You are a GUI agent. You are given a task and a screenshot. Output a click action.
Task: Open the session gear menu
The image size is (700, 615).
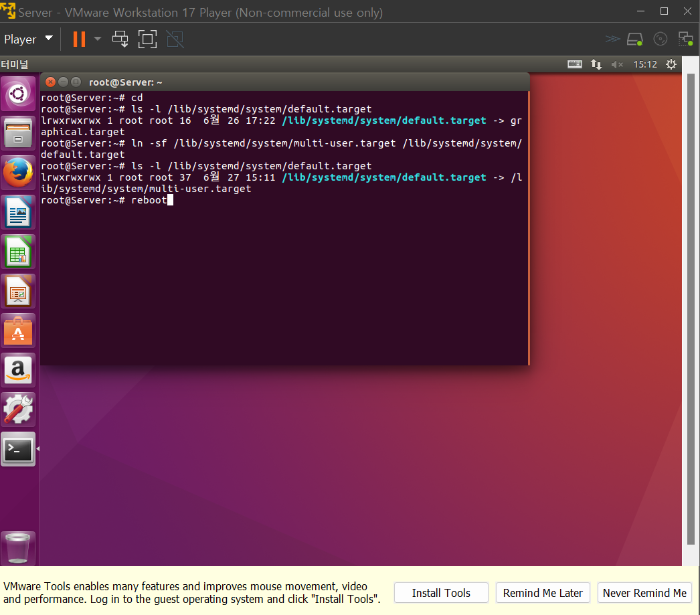pyautogui.click(x=671, y=64)
